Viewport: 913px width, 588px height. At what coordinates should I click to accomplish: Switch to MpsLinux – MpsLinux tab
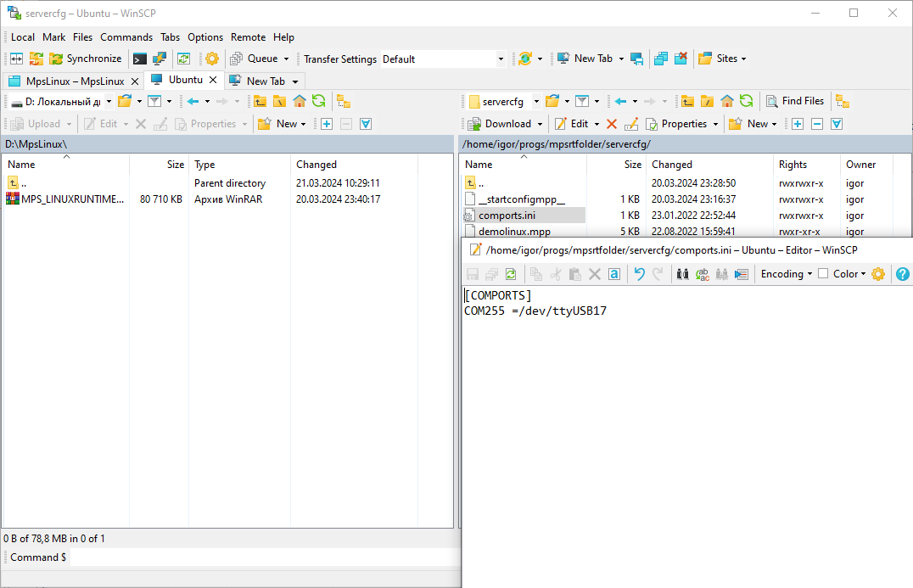(x=76, y=81)
